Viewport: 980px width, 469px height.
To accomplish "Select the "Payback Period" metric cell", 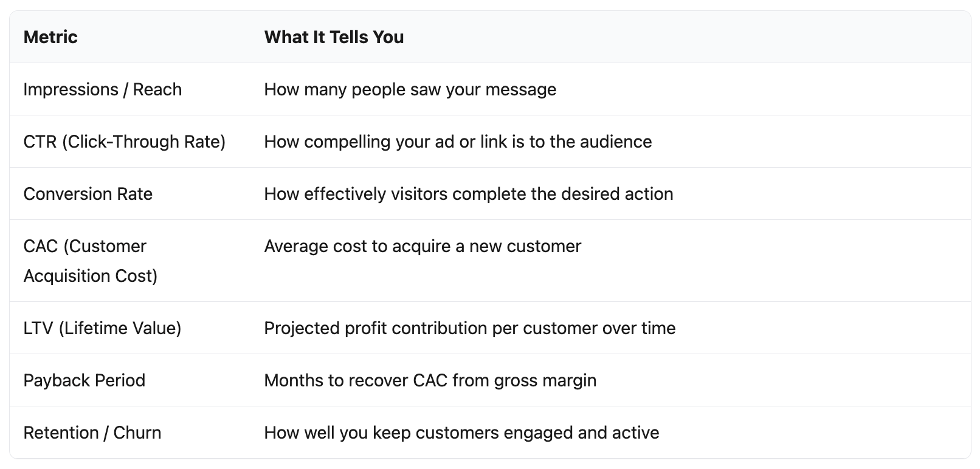I will point(84,380).
